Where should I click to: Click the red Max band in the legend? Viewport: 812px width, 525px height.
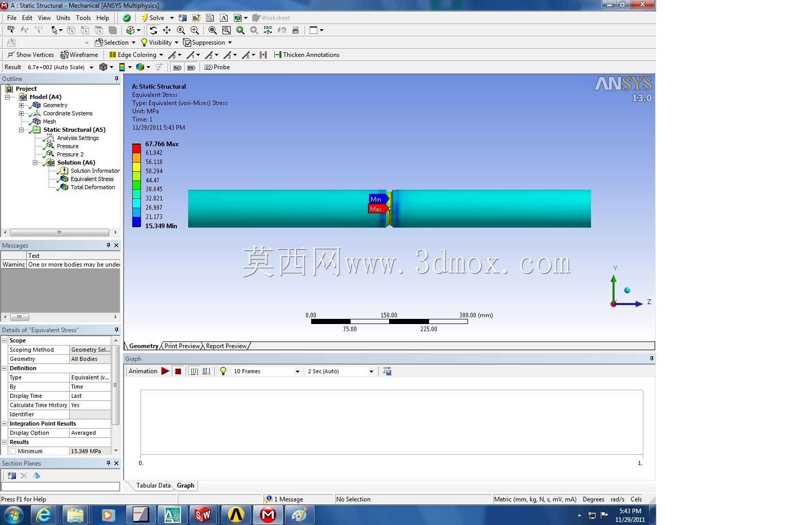tap(136, 149)
